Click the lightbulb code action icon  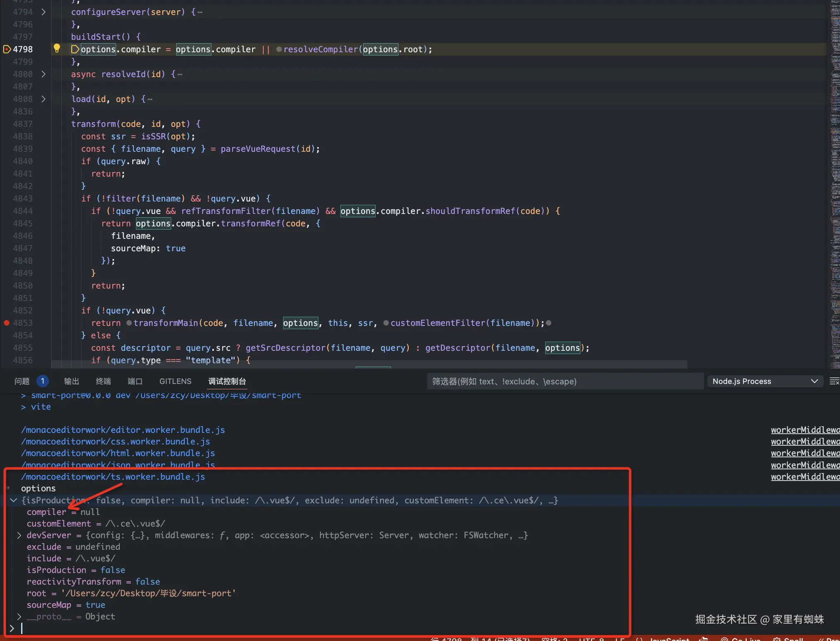pyautogui.click(x=57, y=49)
